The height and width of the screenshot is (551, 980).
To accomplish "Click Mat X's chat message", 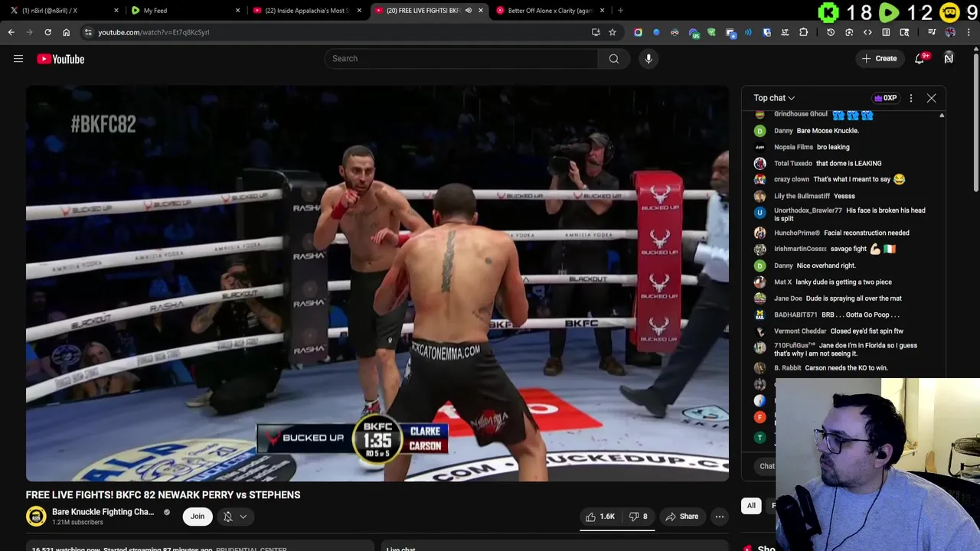I will (844, 282).
